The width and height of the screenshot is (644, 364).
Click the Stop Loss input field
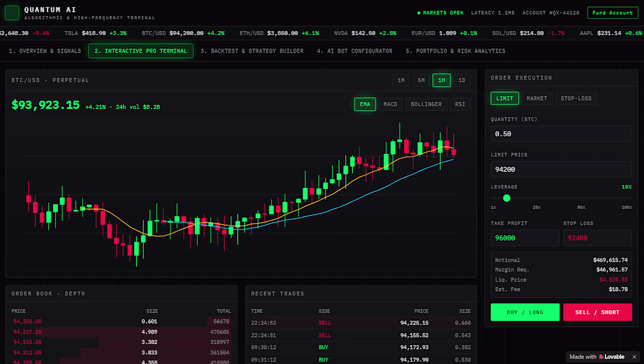(x=598, y=238)
